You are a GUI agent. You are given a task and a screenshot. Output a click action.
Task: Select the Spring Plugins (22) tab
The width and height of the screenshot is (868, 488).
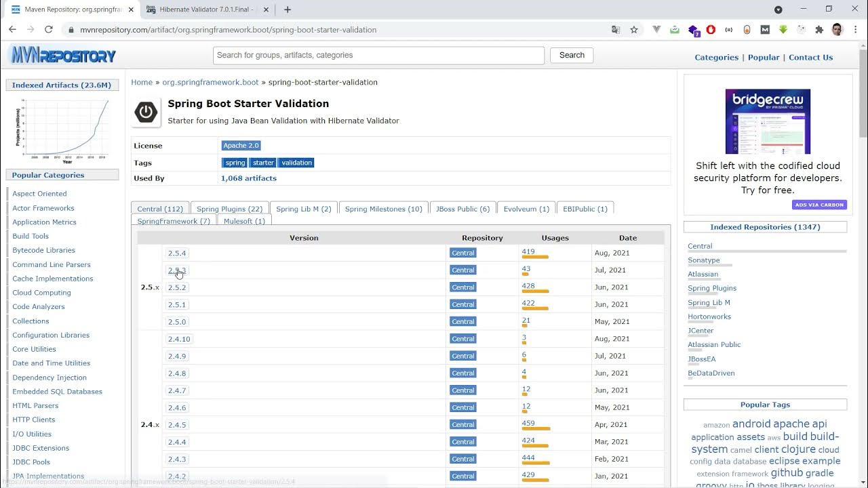[x=229, y=209]
